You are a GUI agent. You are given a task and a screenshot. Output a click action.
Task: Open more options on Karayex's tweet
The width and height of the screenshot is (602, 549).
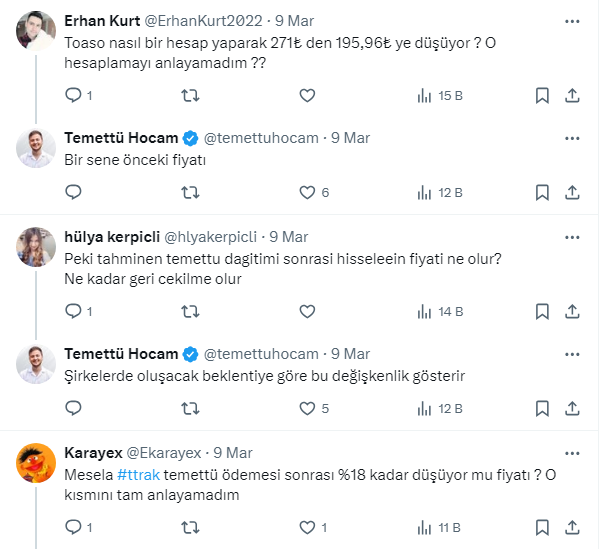(572, 452)
